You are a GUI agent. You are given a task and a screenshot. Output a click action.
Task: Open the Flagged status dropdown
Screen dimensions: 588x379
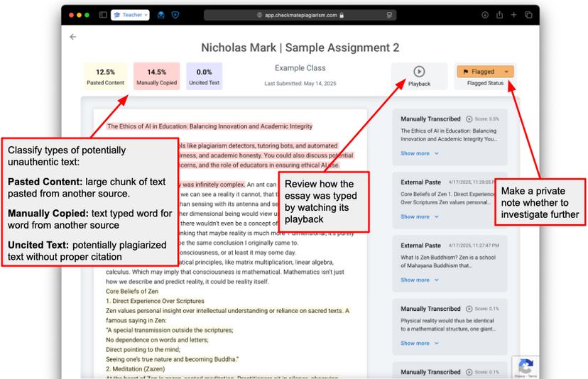[x=485, y=71]
